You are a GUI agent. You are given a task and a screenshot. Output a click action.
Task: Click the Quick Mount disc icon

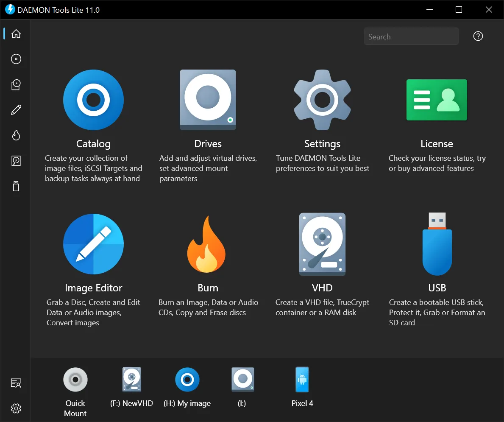75,379
